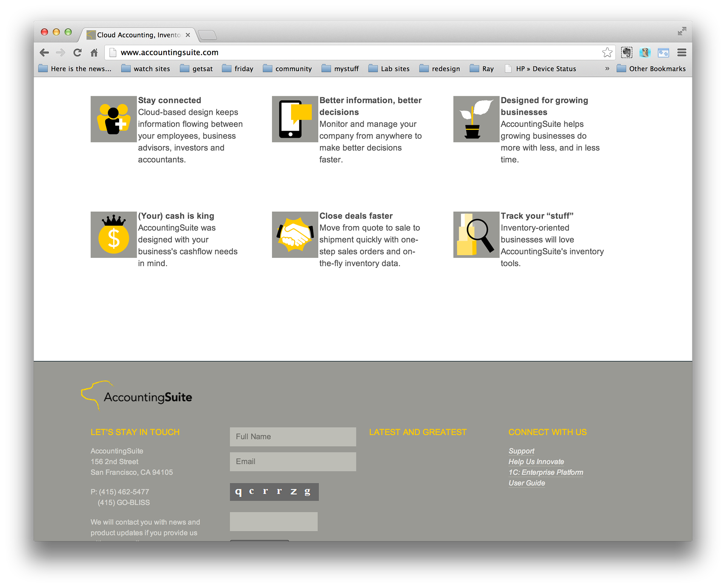The height and width of the screenshot is (588, 726).
Task: Click the phone with chat bubble icon
Action: (x=295, y=119)
